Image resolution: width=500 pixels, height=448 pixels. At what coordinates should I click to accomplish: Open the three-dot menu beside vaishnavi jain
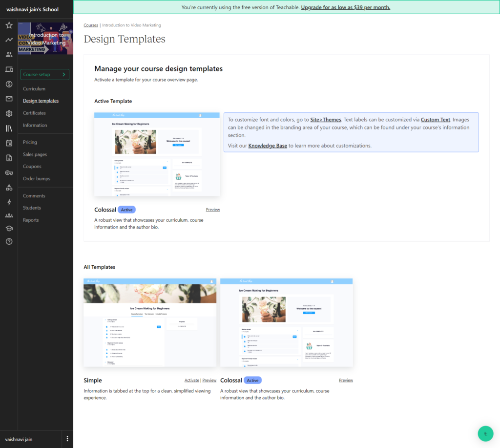67,439
